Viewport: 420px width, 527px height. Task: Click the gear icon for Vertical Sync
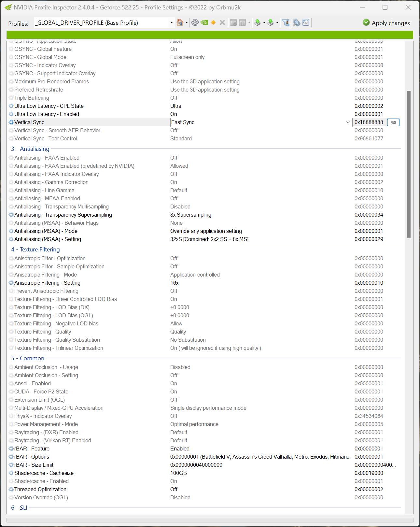point(11,122)
